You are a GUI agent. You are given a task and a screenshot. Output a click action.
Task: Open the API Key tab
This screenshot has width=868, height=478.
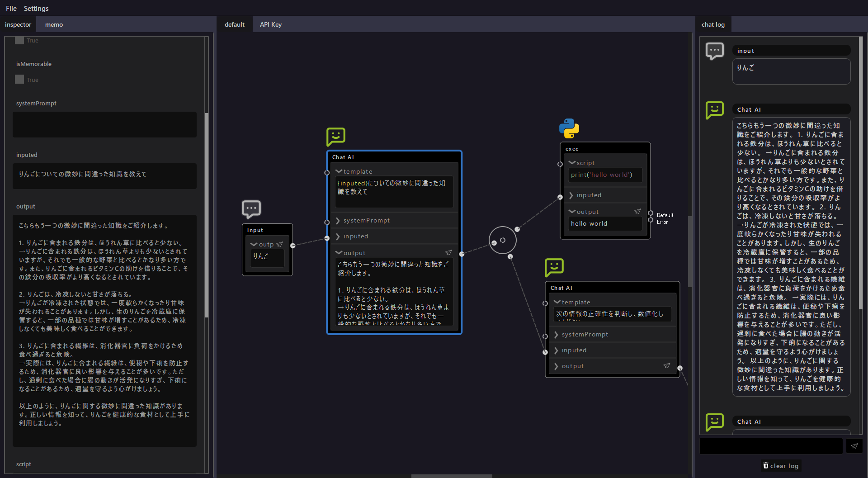(270, 24)
